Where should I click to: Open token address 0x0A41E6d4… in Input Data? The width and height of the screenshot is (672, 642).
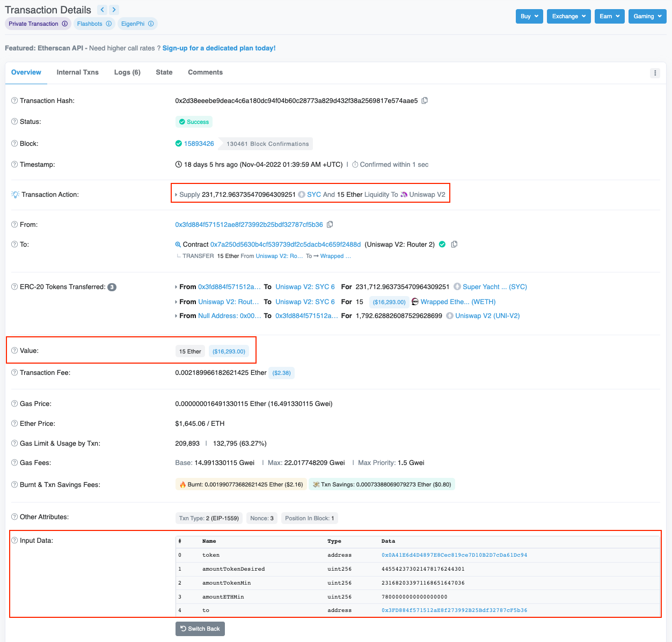(x=454, y=555)
